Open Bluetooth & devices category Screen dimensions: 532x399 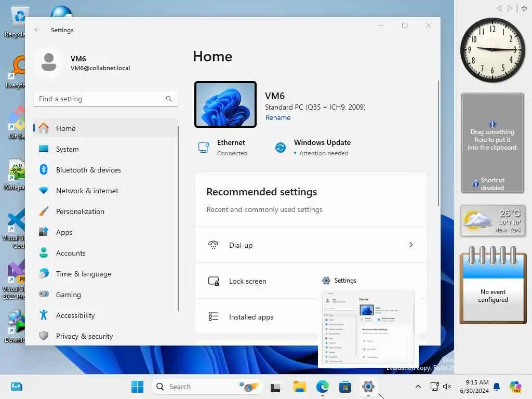click(x=105, y=170)
